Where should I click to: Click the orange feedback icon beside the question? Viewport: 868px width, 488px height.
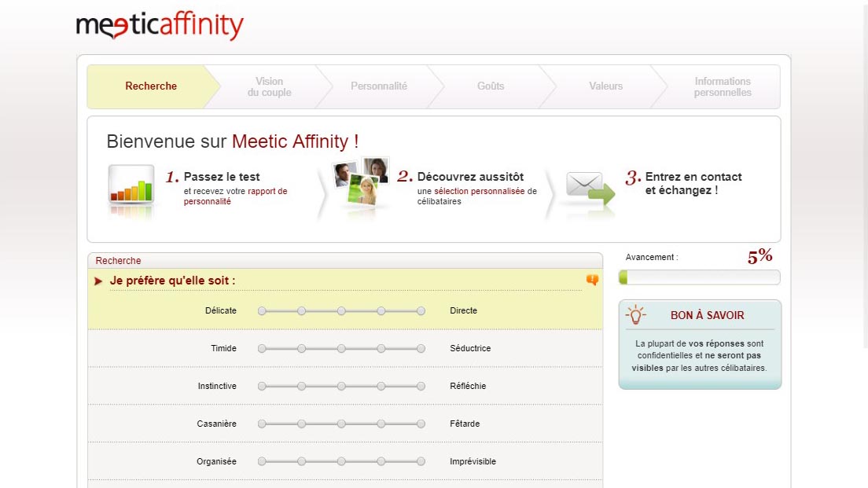[x=592, y=280]
